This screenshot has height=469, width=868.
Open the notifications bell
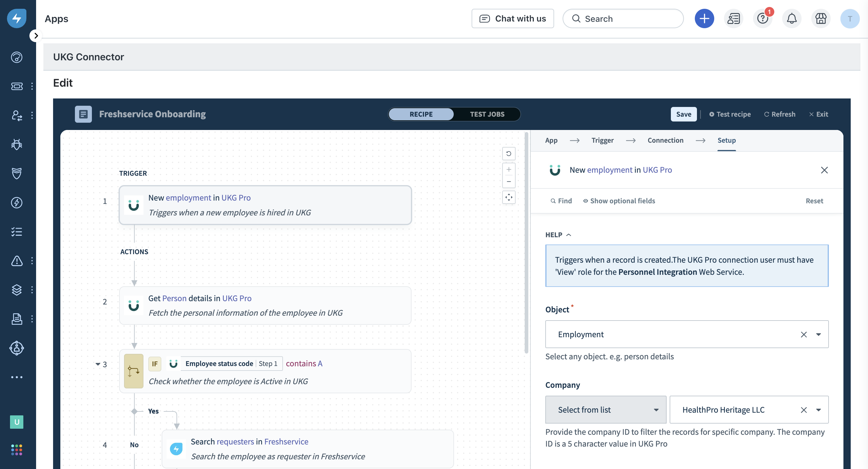[792, 18]
